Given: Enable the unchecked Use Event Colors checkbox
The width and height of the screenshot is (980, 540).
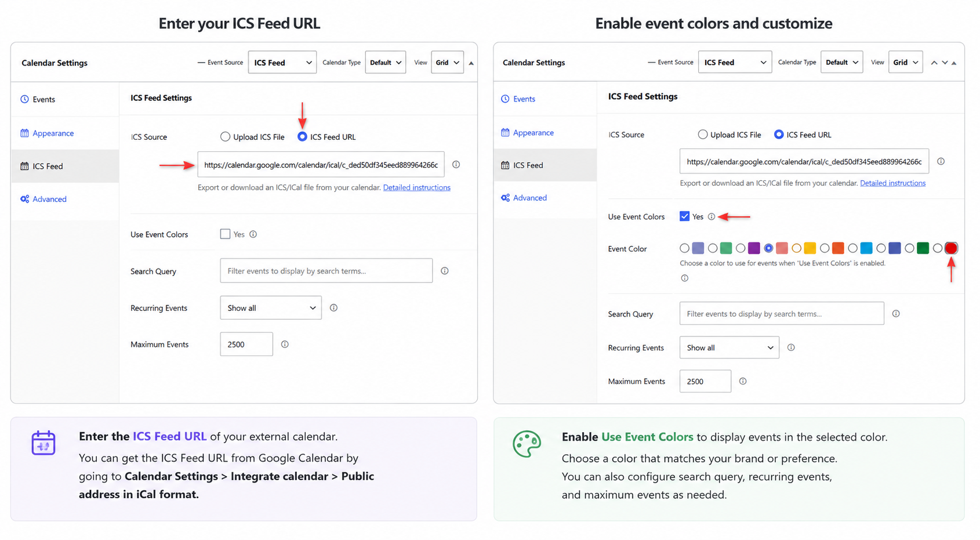Looking at the screenshot, I should pyautogui.click(x=225, y=234).
